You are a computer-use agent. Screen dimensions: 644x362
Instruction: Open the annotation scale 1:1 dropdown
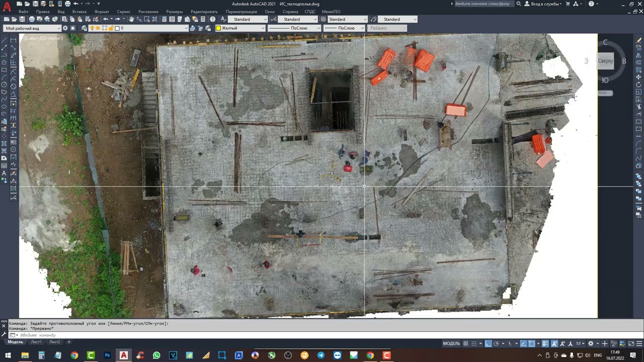(x=580, y=343)
